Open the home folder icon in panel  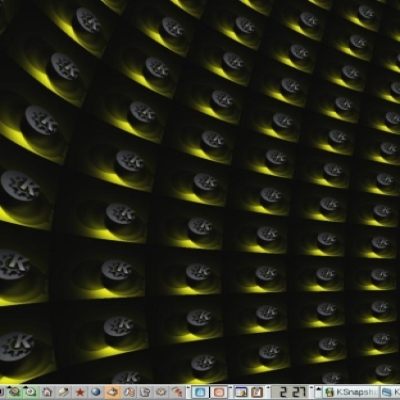48,392
